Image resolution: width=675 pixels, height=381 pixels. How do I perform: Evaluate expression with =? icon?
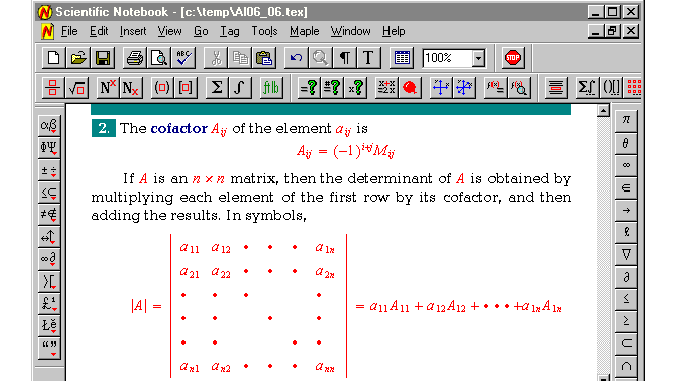308,88
